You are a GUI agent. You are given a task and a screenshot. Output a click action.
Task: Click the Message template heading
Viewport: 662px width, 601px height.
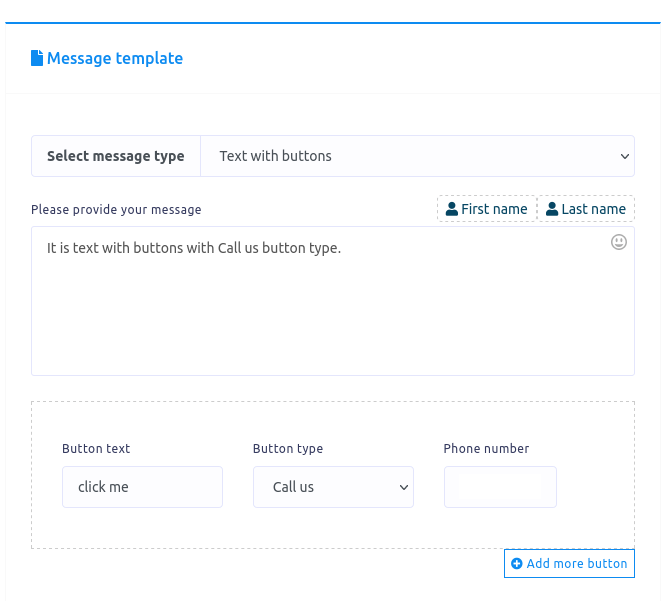[115, 58]
